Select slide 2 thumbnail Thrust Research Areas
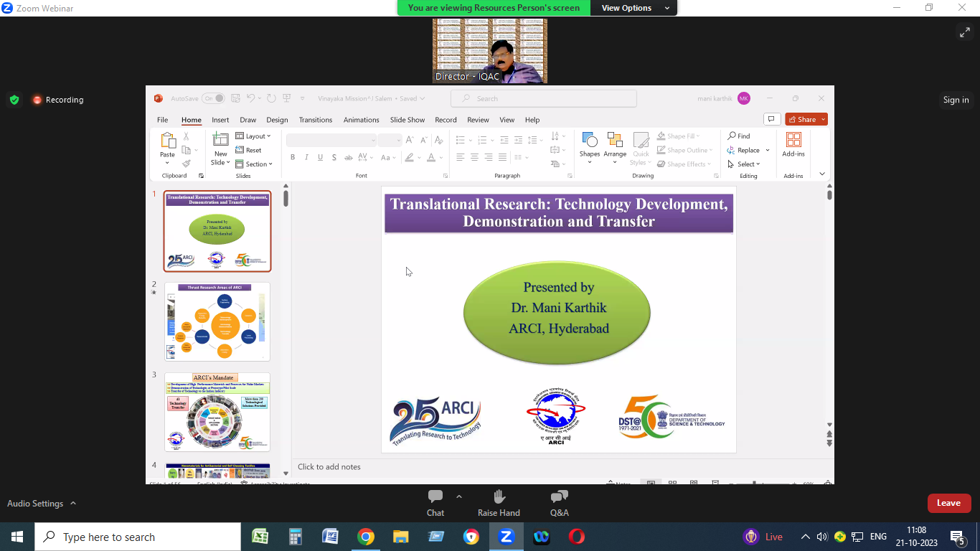 [217, 321]
